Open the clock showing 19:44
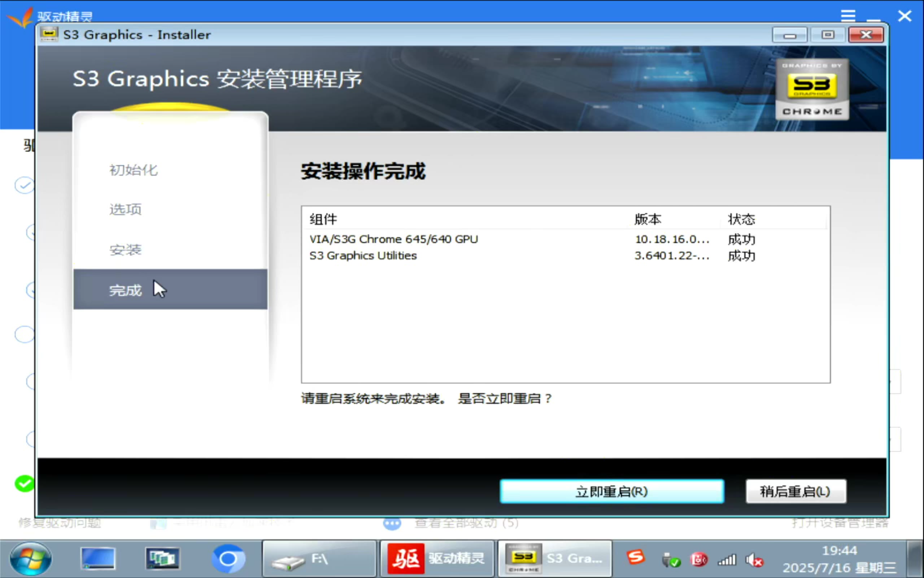This screenshot has width=924, height=578. (839, 559)
